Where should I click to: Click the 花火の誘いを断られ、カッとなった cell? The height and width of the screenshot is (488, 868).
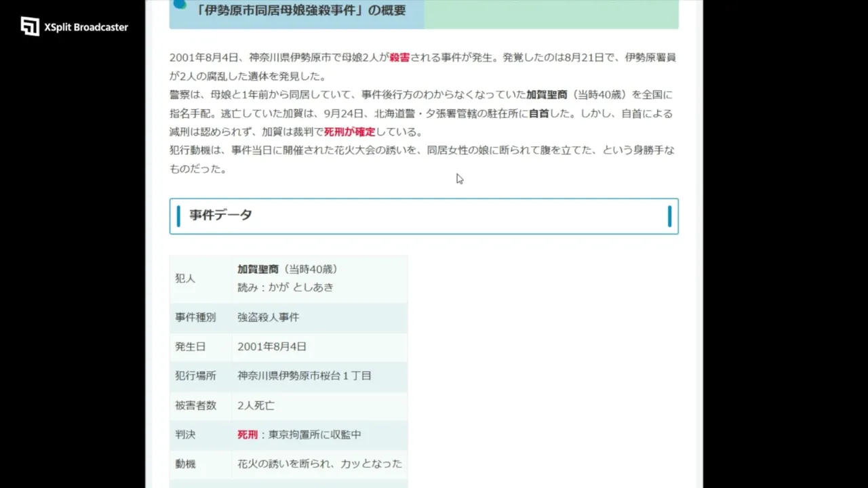(x=319, y=464)
